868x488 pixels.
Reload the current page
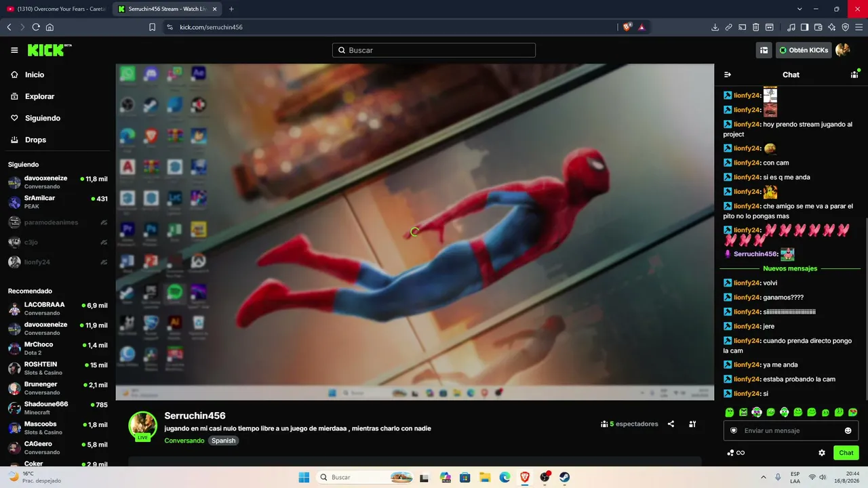click(x=36, y=27)
